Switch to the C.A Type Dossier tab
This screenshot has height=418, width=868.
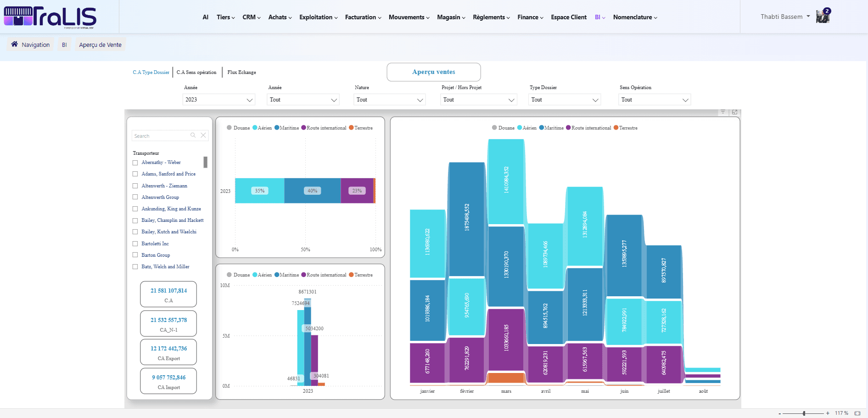tap(151, 73)
